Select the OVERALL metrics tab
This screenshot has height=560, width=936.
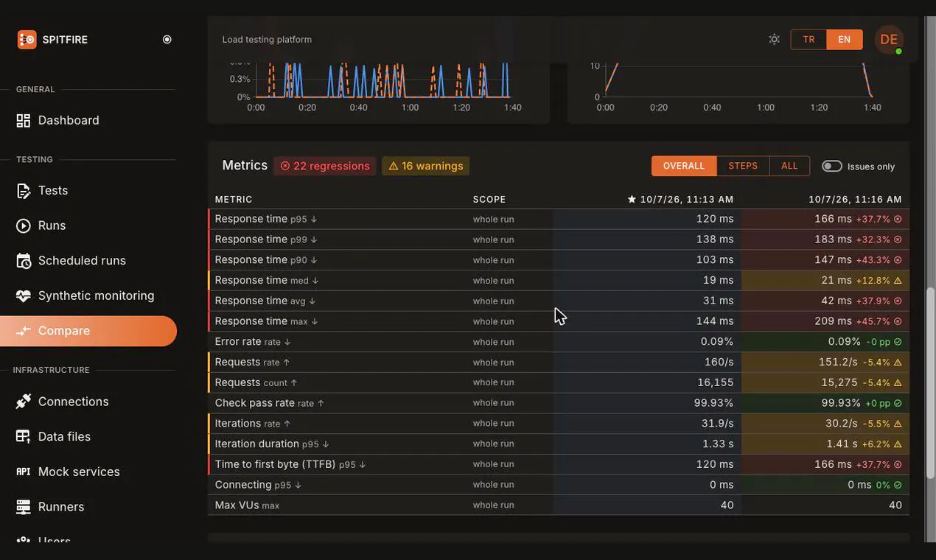[x=684, y=166]
